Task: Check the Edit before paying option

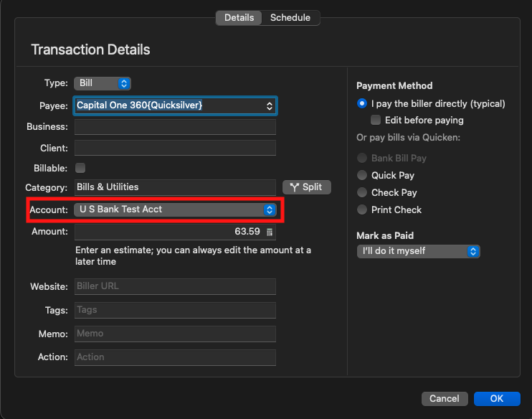Action: click(x=376, y=121)
